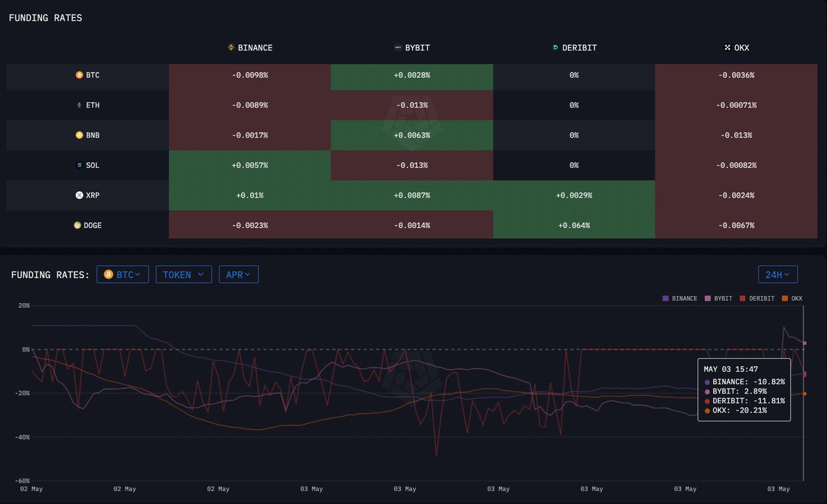The image size is (827, 504).
Task: Click the BTC coin icon in table
Action: (79, 75)
